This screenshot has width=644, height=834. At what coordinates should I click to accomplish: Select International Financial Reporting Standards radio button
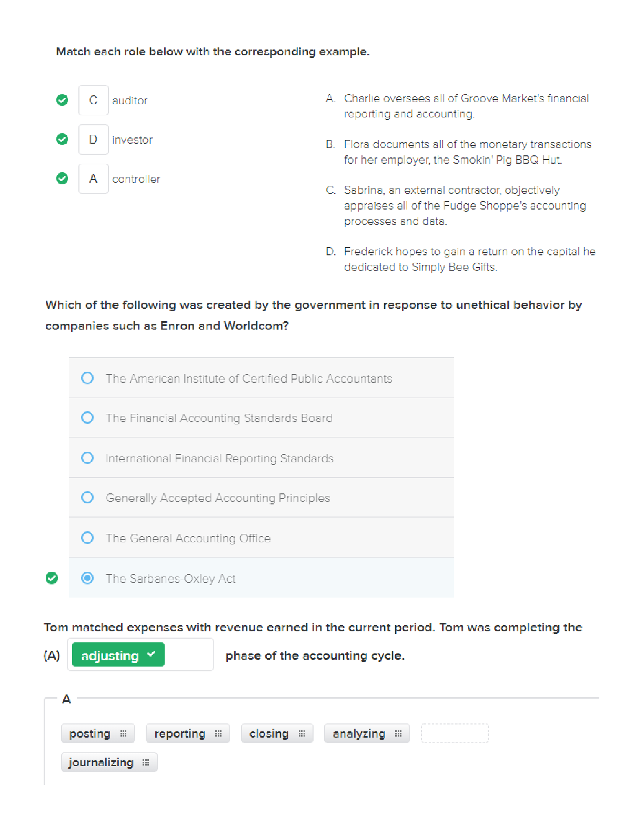(x=87, y=458)
